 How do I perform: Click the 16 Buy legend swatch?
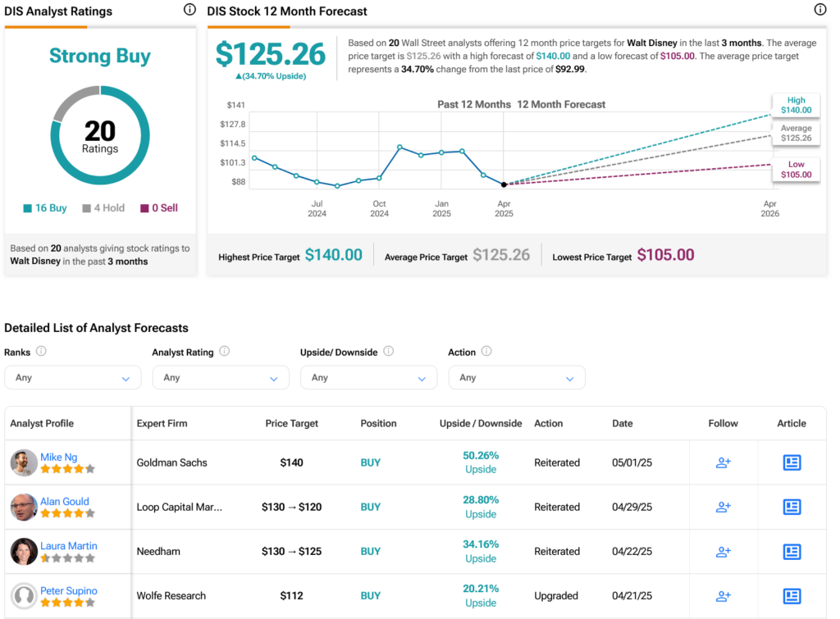coord(27,208)
